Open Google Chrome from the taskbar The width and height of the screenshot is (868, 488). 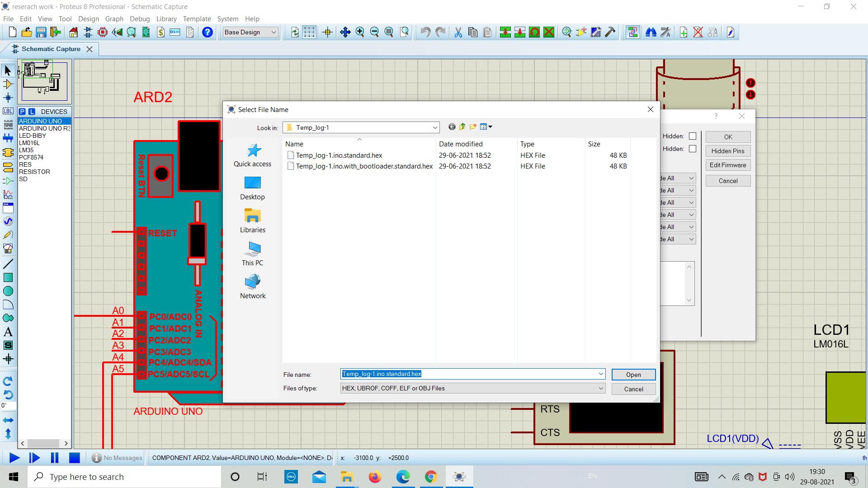point(431,477)
